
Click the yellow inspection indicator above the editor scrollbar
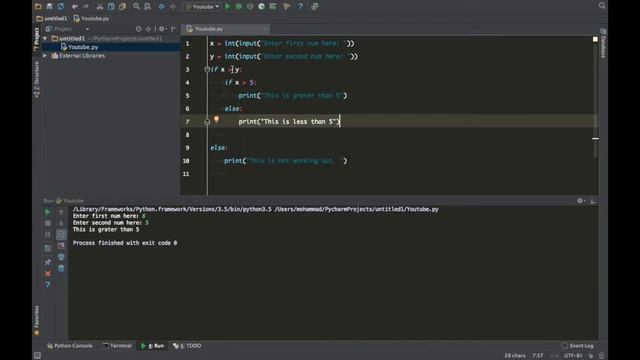tap(595, 39)
